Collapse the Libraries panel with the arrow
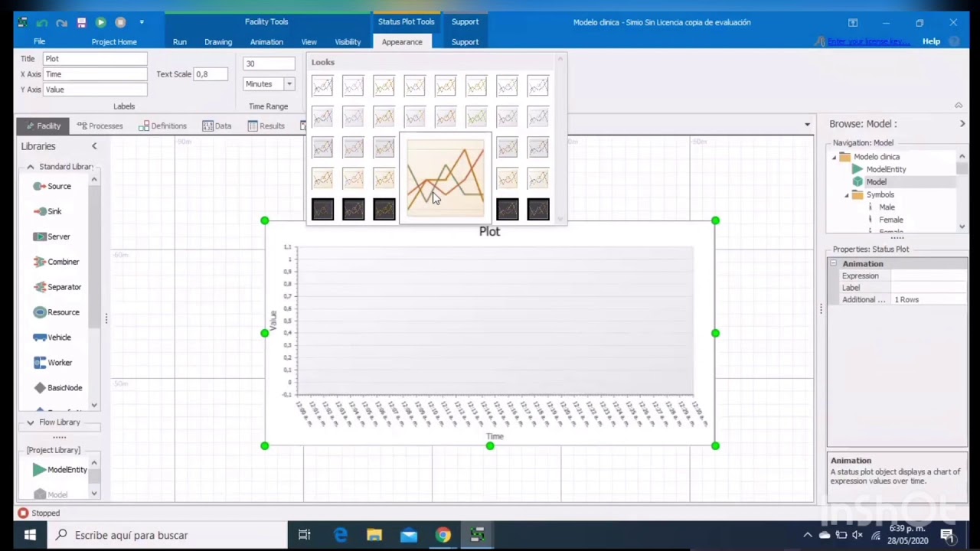The width and height of the screenshot is (980, 551). coord(94,146)
